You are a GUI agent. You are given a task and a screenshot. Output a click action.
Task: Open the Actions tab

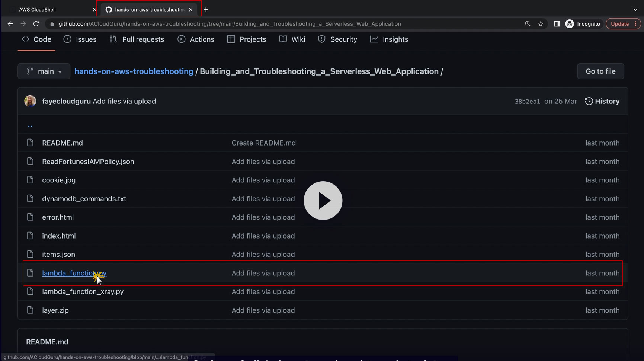point(196,39)
